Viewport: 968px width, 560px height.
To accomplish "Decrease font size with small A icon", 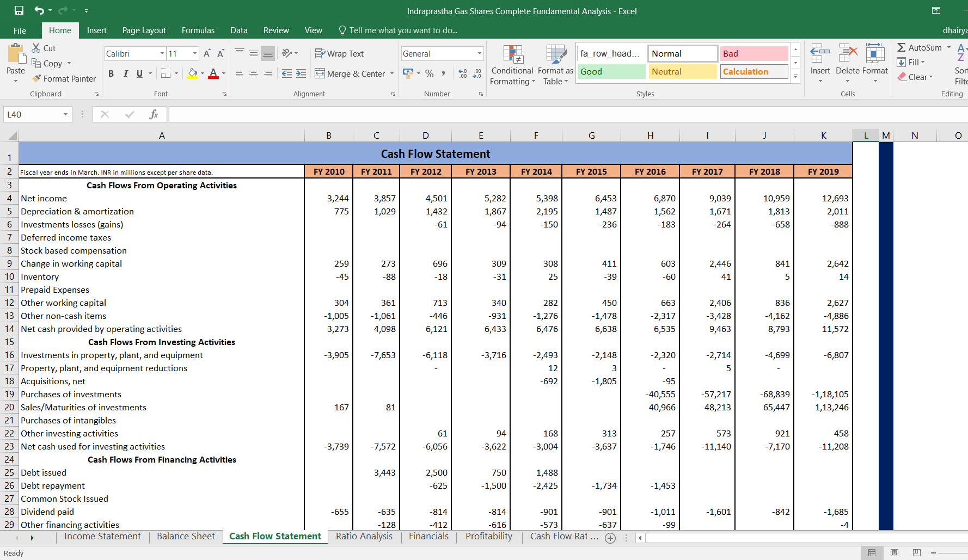I will point(220,53).
